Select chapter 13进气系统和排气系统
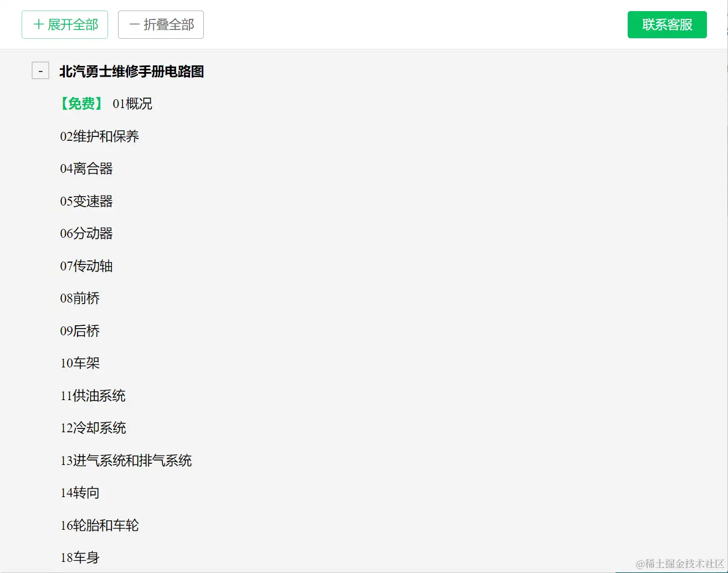728x573 pixels. coord(126,461)
